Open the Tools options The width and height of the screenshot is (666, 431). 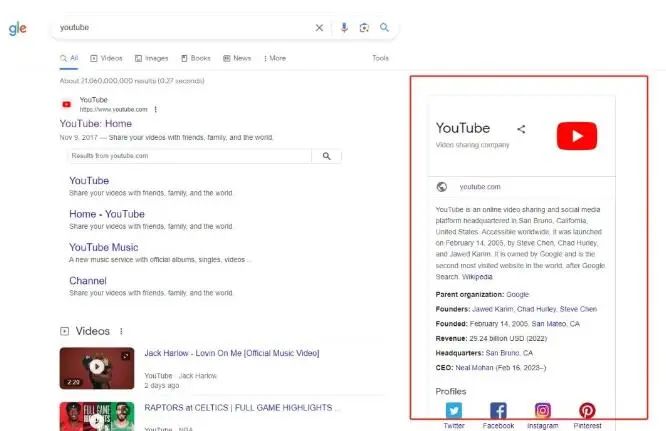380,58
